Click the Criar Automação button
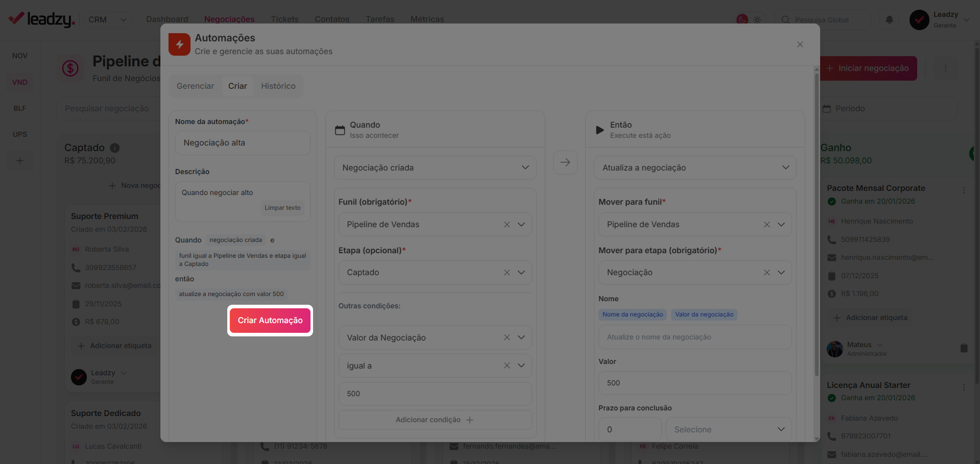Screen dimensions: 980x464 point(270,321)
